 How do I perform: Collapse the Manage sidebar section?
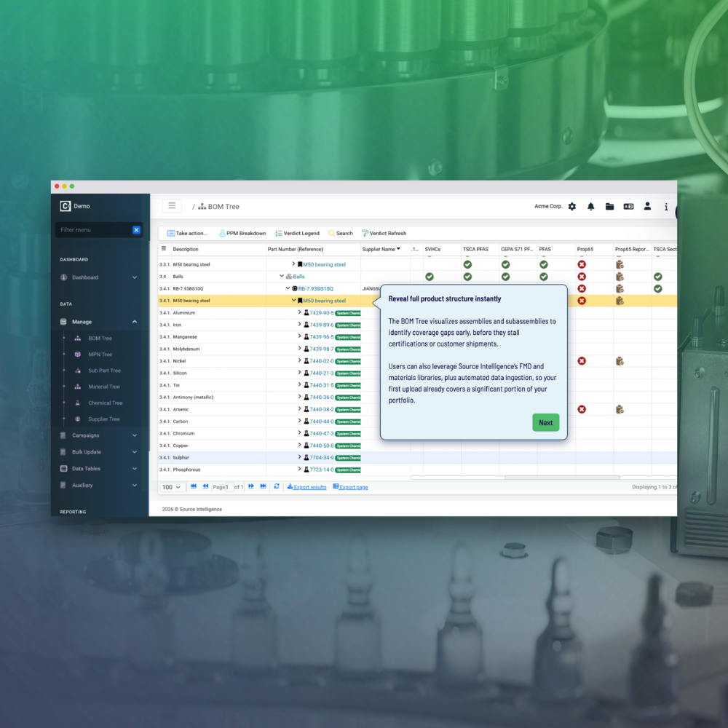[98, 322]
